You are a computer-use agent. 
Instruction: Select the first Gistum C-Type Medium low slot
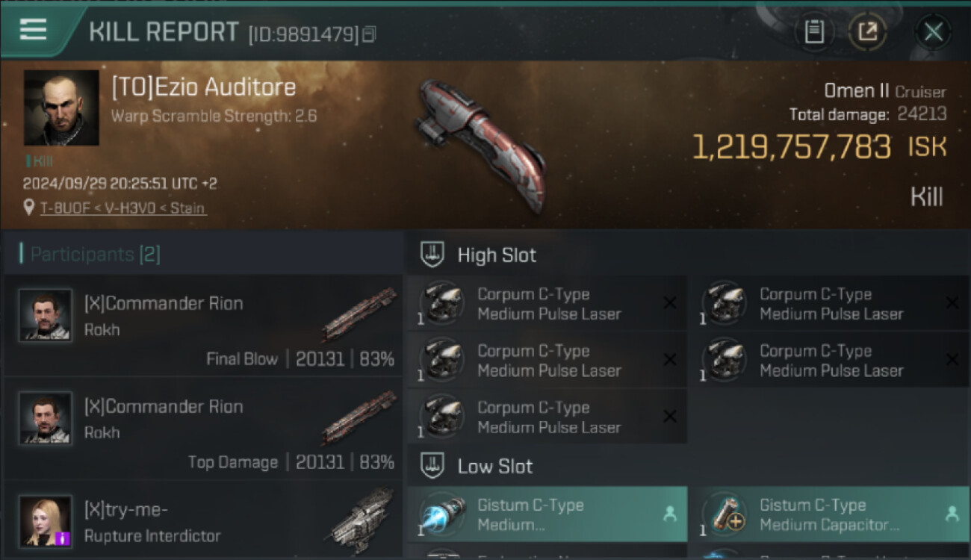tap(547, 514)
